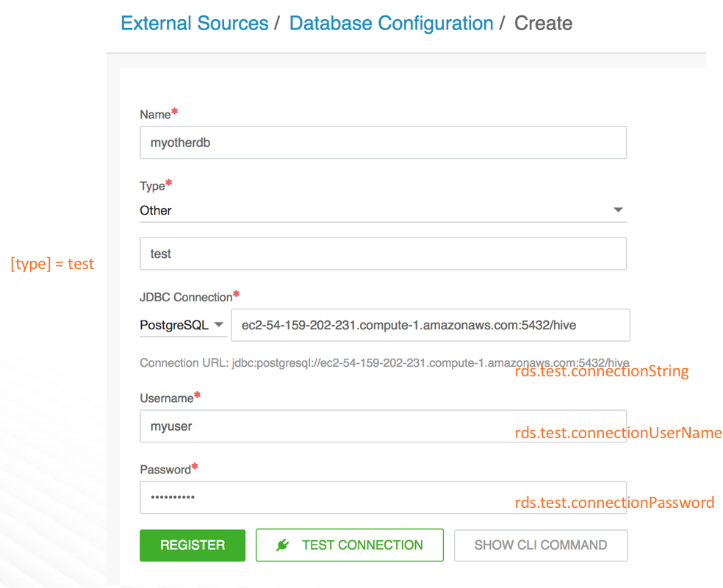Click the Create breadcrumb text
Image resolution: width=723 pixels, height=588 pixels.
(x=543, y=23)
